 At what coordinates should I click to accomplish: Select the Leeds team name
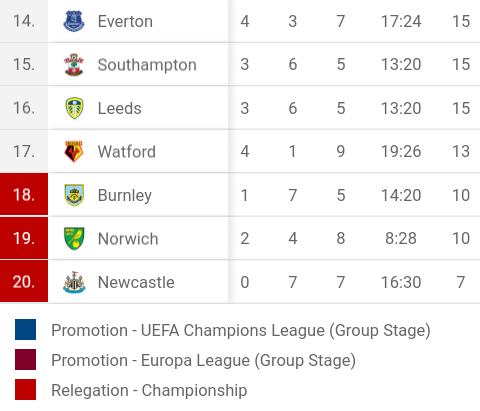click(x=120, y=108)
